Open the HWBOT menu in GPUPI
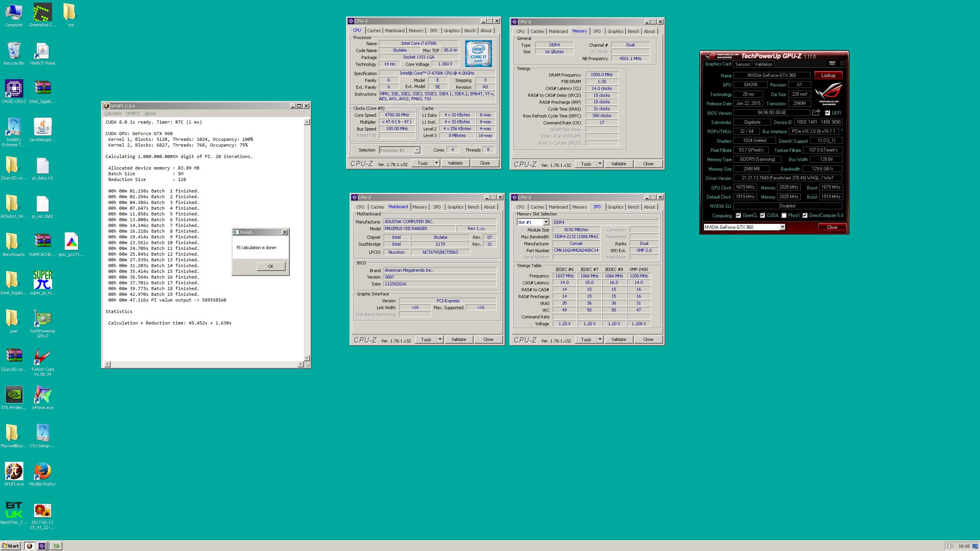Viewport: 980px width, 551px height. click(x=133, y=113)
